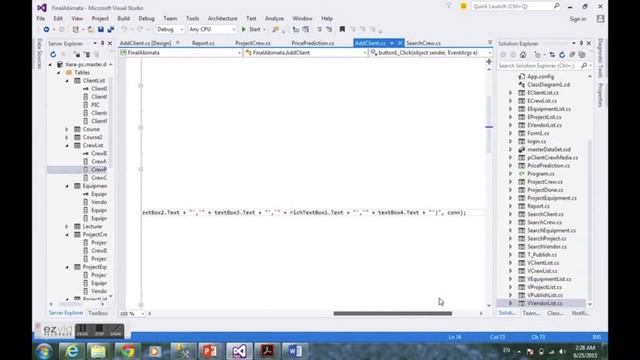
Task: Click the Collapse All icon in Solution Explorer
Action: pos(572,55)
